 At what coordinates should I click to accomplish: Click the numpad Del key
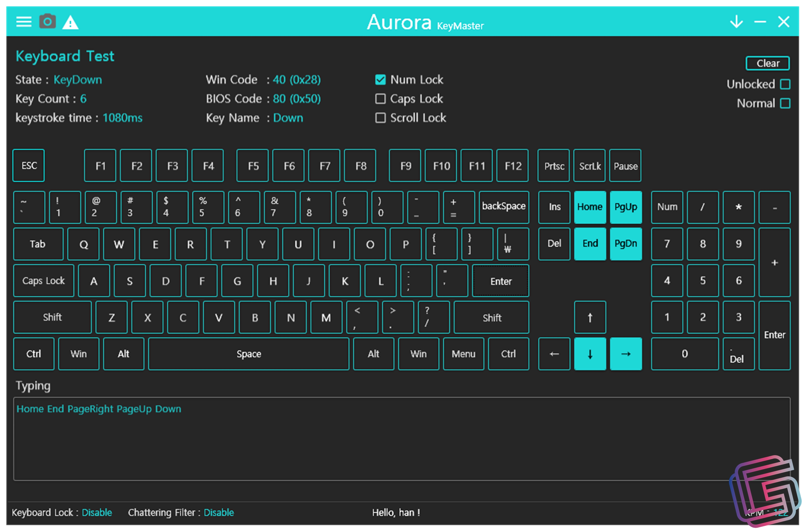point(738,354)
